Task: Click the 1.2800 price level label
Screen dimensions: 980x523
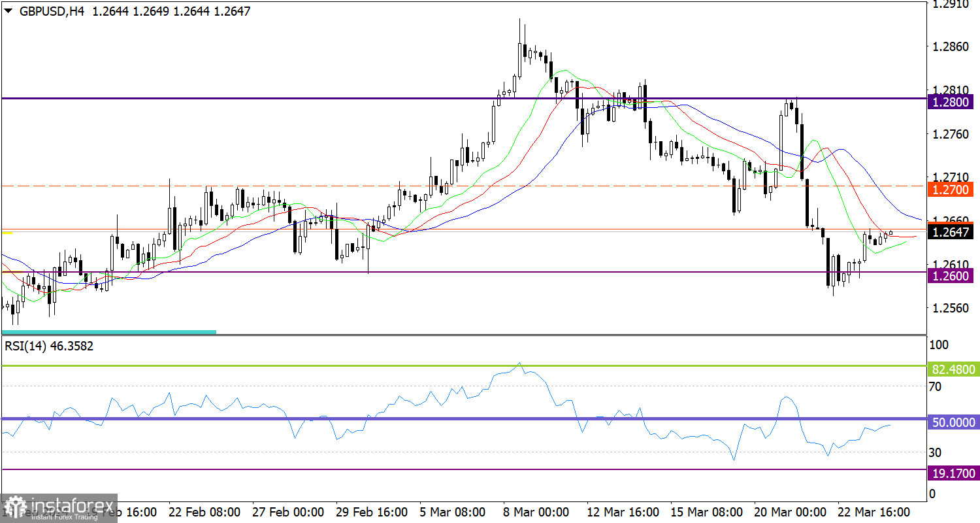Action: click(951, 101)
